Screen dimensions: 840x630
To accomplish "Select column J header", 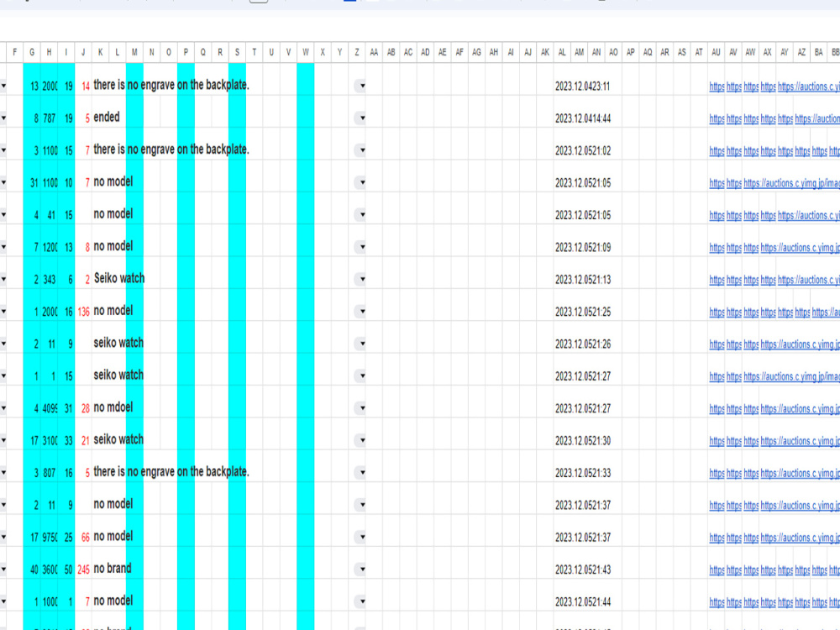I will (83, 52).
